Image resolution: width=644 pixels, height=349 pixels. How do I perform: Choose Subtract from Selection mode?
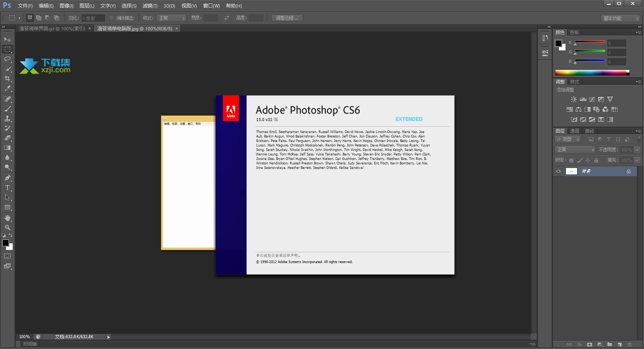coord(47,18)
